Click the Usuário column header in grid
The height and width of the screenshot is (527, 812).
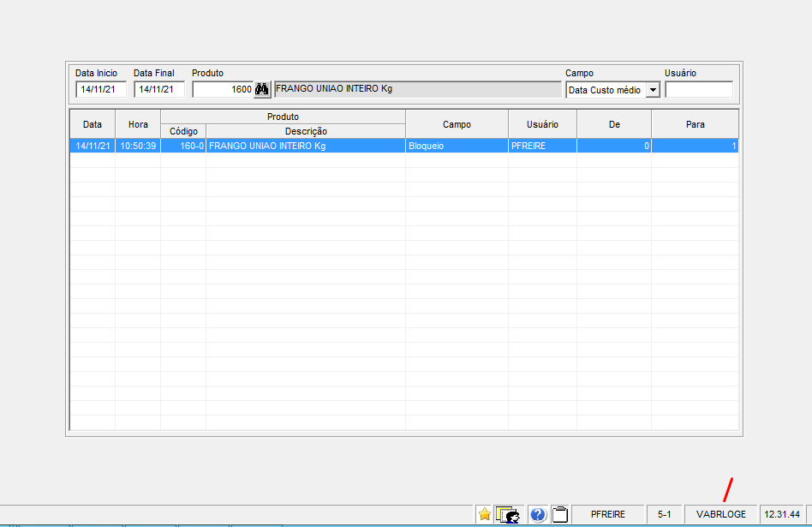tap(542, 124)
